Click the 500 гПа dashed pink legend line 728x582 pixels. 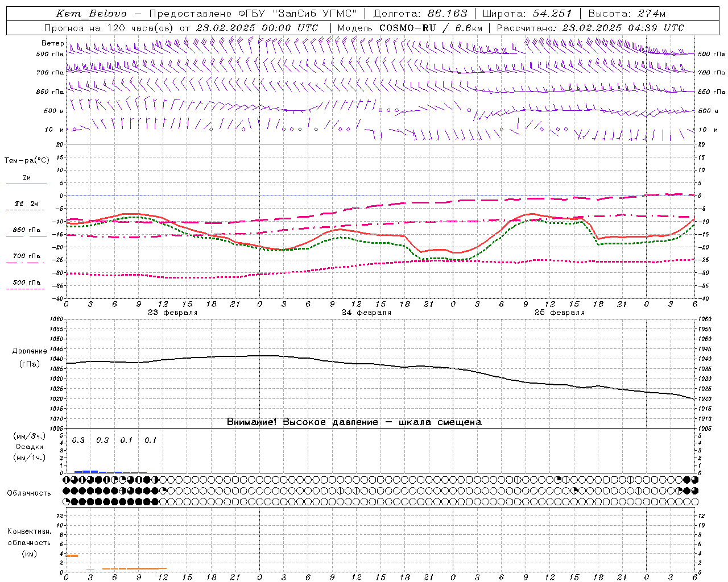[25, 289]
